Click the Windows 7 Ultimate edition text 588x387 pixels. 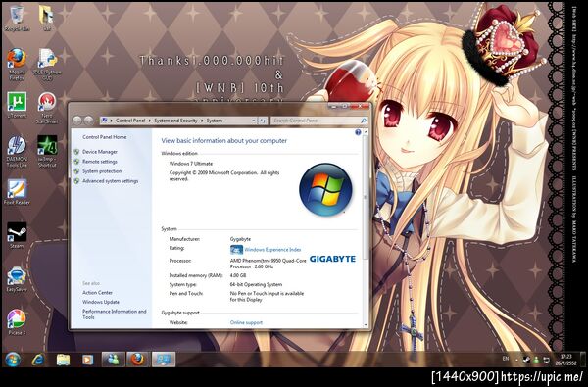pos(191,164)
